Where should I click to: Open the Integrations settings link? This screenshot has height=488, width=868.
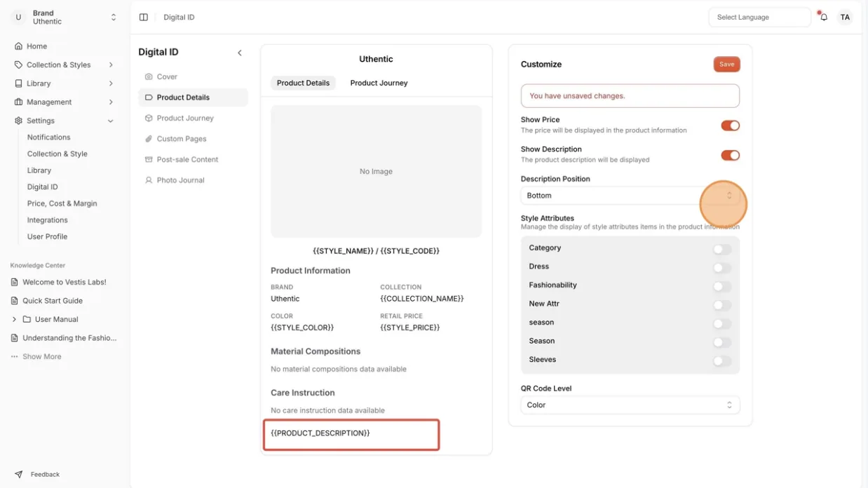(x=48, y=220)
